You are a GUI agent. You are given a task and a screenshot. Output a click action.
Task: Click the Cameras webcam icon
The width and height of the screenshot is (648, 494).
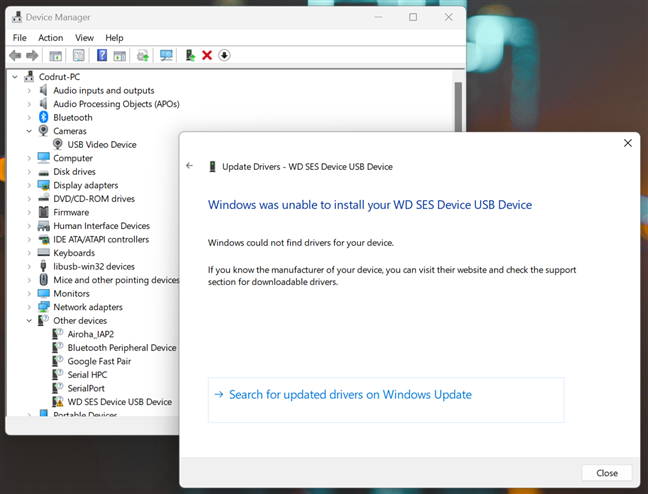tap(43, 131)
